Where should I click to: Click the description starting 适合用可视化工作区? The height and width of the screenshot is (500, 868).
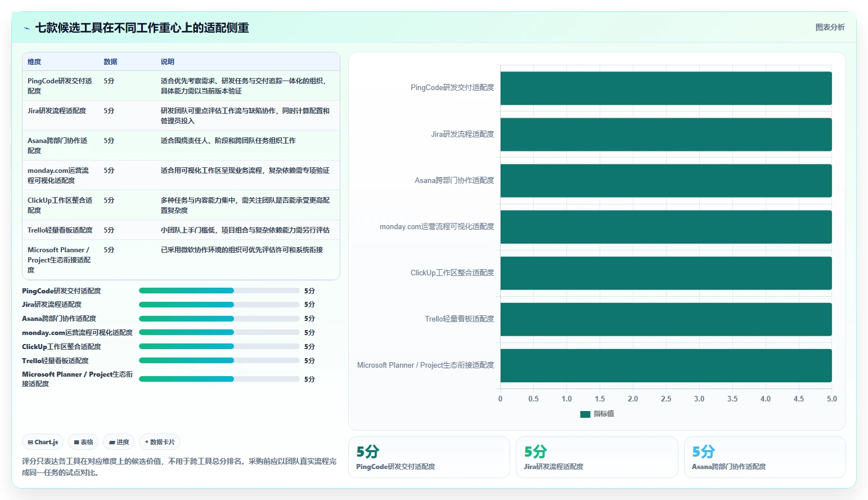click(x=245, y=170)
